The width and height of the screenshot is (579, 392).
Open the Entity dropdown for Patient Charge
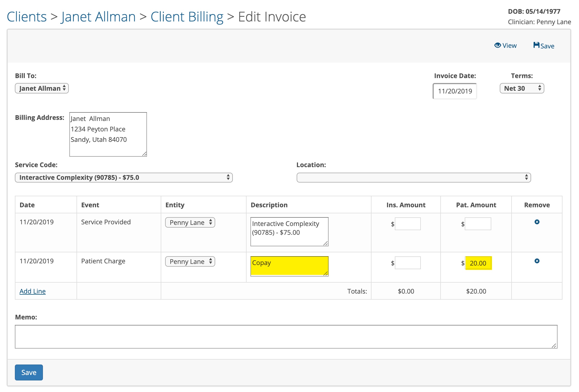190,261
